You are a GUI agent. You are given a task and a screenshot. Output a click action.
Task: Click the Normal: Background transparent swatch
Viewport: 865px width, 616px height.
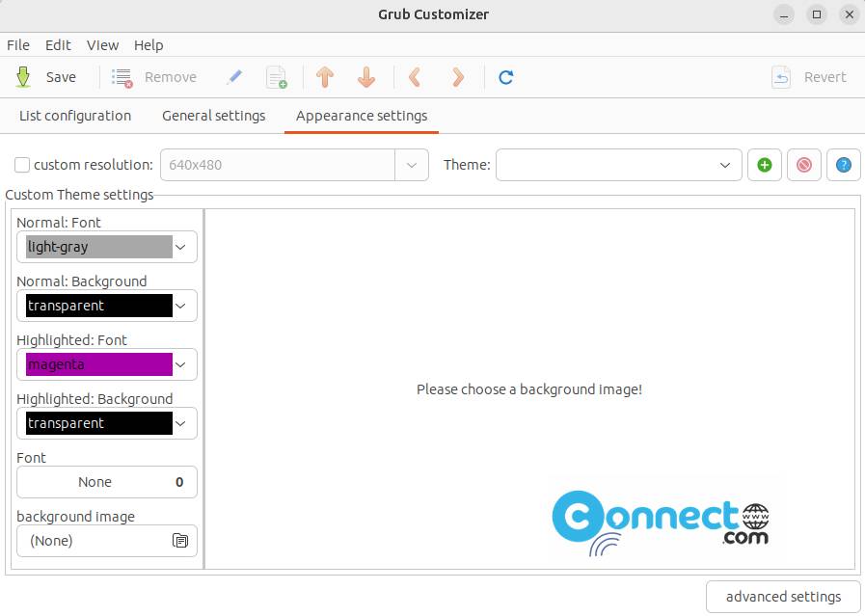(99, 306)
